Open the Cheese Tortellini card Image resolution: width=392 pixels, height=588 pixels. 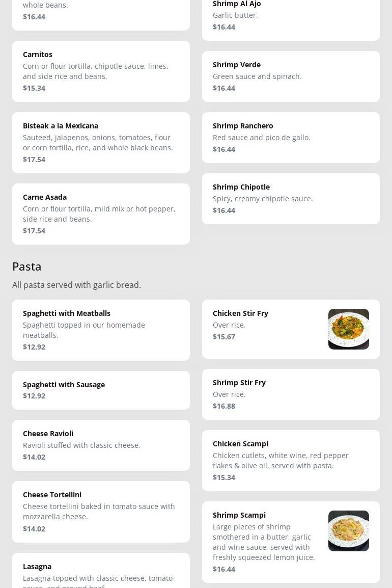pos(101,512)
